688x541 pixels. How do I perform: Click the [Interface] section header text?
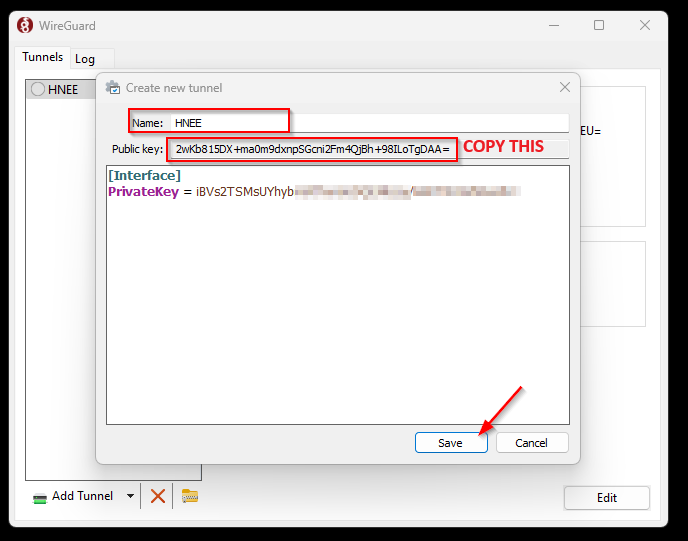[x=144, y=176]
